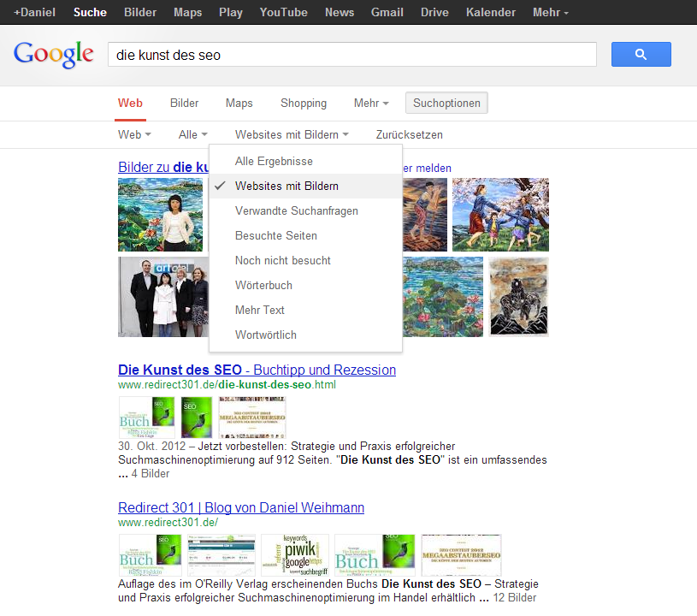Choose Wörterbuch option
Viewport: 697px width, 616px height.
coord(306,286)
